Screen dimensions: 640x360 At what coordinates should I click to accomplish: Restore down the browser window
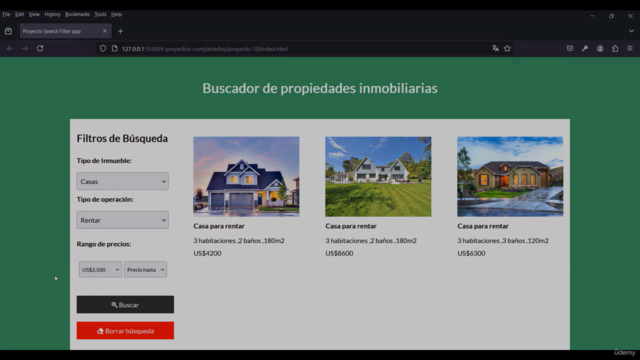coord(611,16)
